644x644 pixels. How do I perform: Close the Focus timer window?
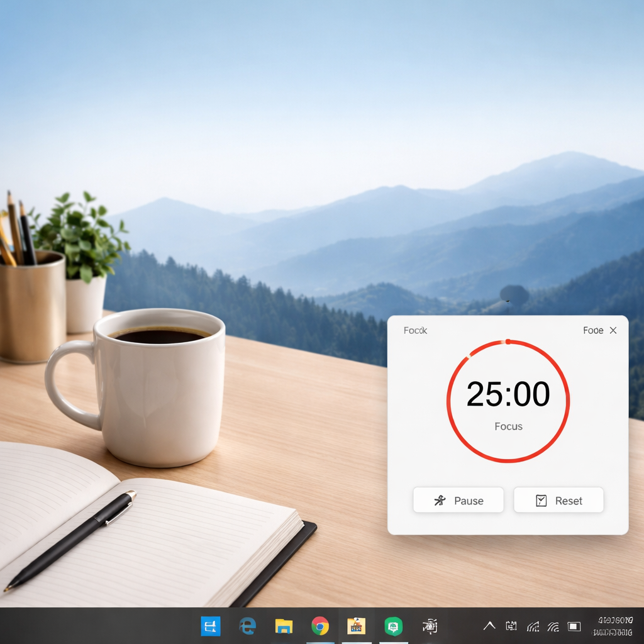click(613, 330)
